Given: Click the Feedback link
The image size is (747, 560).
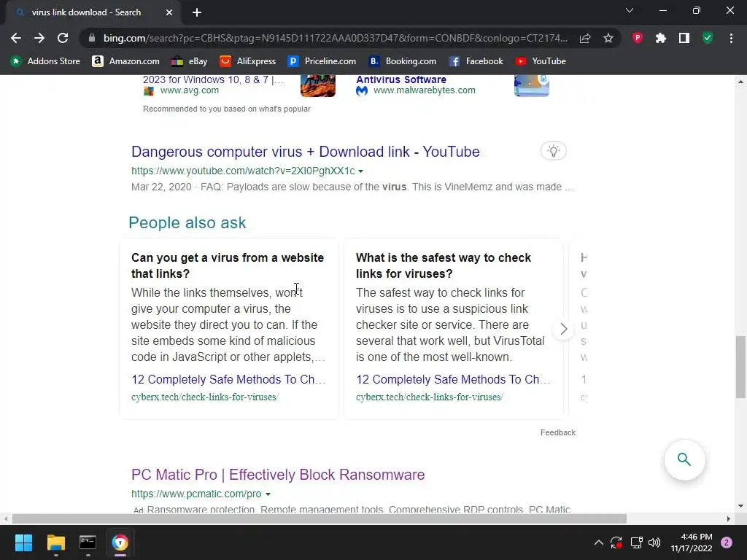Looking at the screenshot, I should pos(558,432).
